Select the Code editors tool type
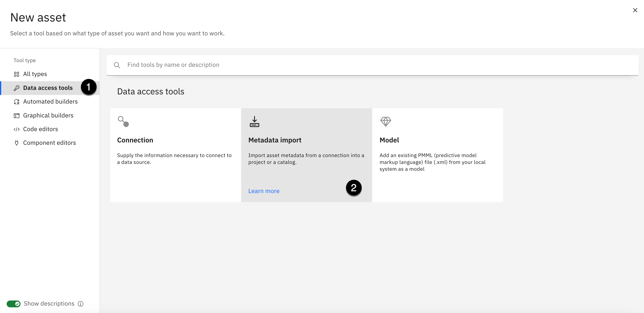This screenshot has height=313, width=644. tap(40, 129)
